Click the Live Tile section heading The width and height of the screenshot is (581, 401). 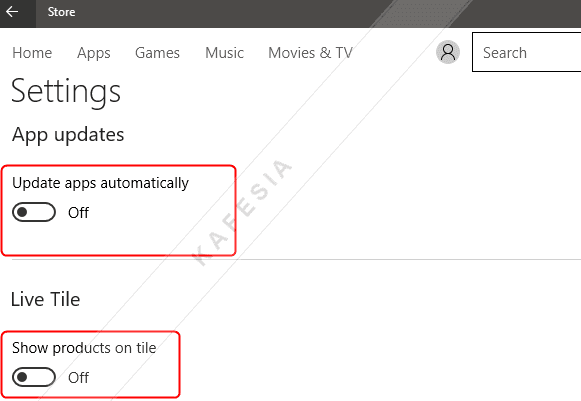(46, 299)
